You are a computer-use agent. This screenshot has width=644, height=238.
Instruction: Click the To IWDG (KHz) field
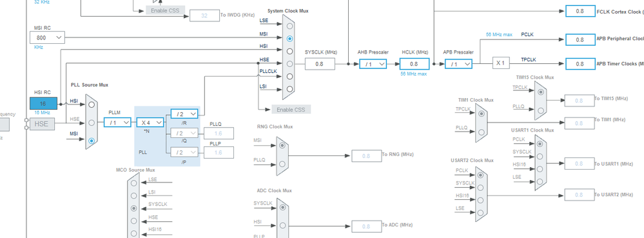coord(204,15)
